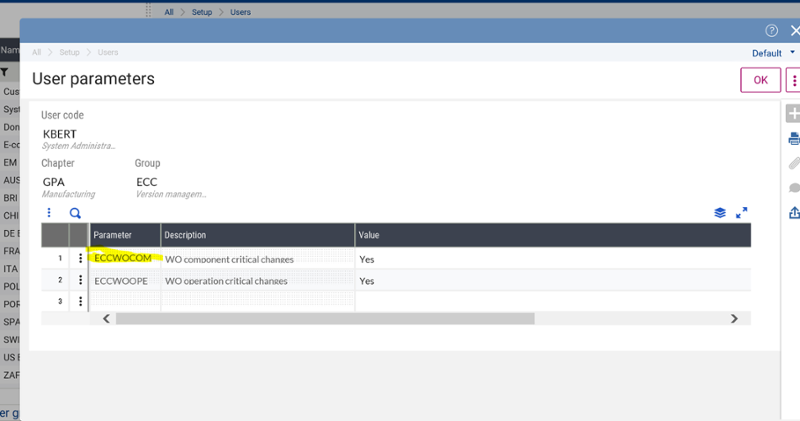The image size is (800, 421).
Task: Select the CHI row in background list
Action: [x=10, y=215]
